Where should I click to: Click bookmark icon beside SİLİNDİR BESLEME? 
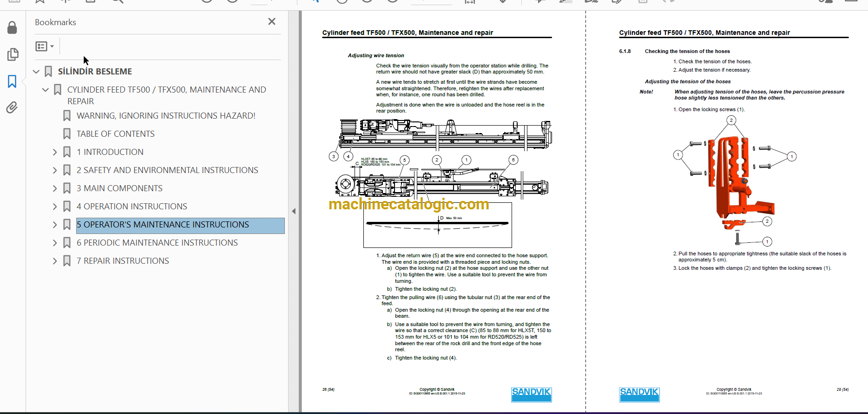pyautogui.click(x=48, y=72)
